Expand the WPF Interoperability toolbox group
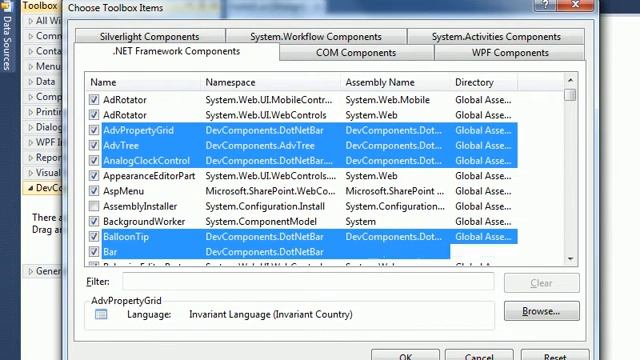Screen dimensions: 640x360 [x=31, y=142]
